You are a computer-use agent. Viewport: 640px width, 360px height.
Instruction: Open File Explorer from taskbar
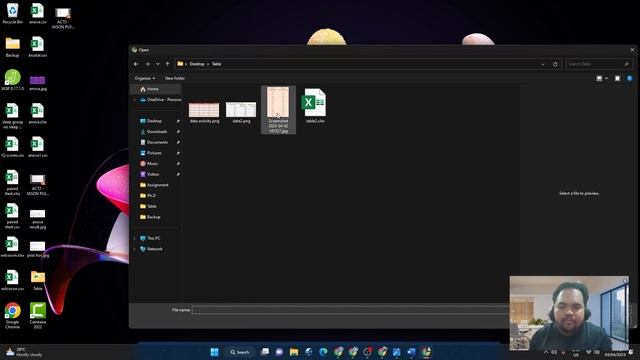tap(294, 352)
